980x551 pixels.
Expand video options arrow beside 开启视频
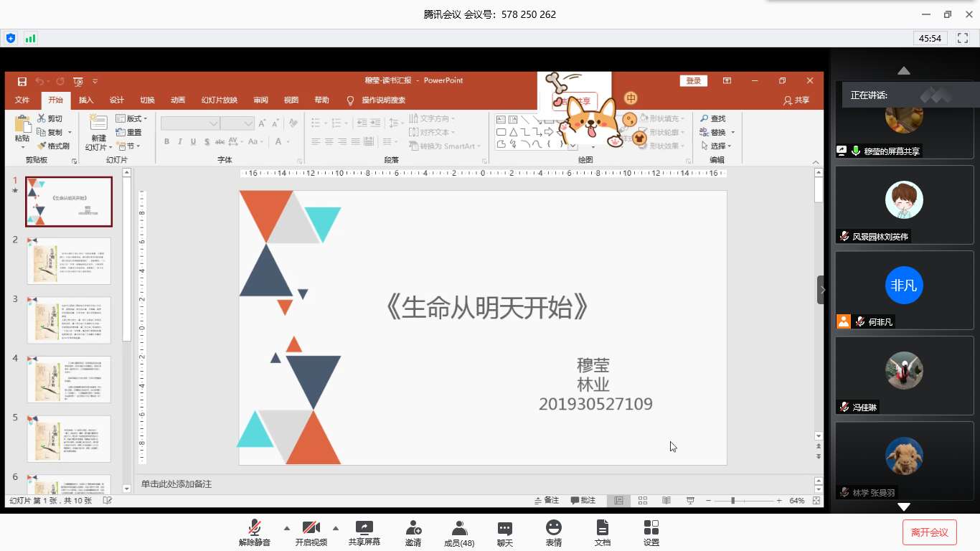click(335, 528)
